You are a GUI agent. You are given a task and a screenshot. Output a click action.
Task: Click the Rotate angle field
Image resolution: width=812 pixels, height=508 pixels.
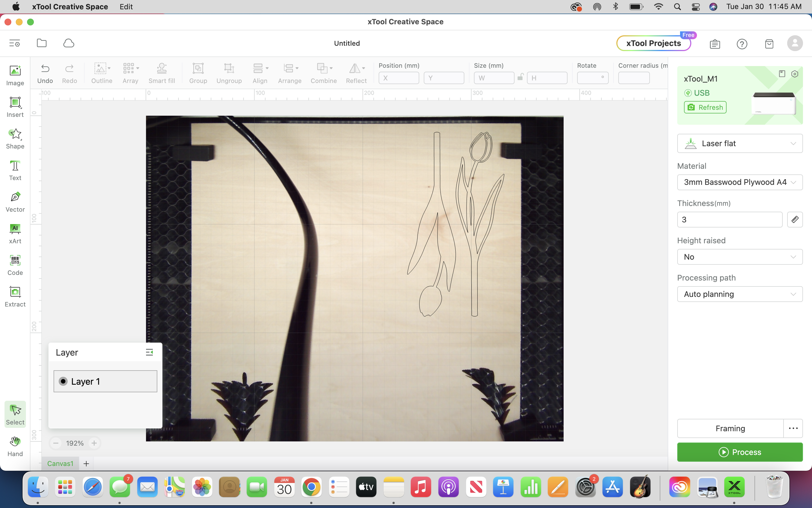(x=593, y=78)
